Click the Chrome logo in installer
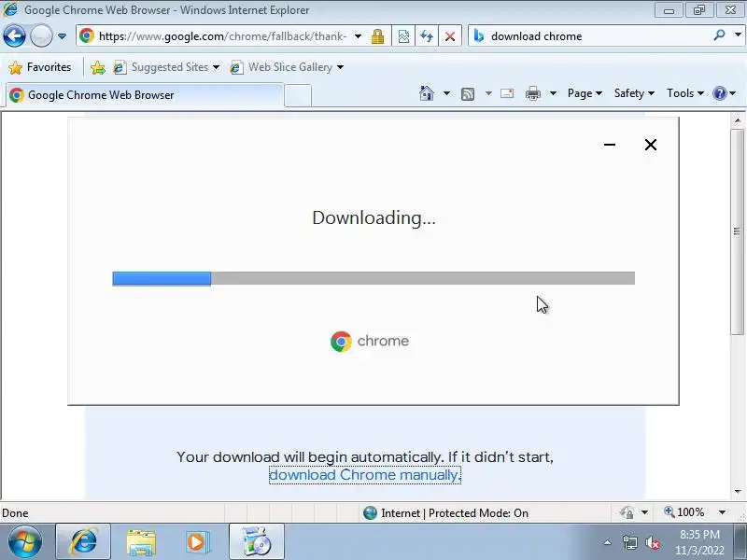This screenshot has width=747, height=560. (x=341, y=342)
